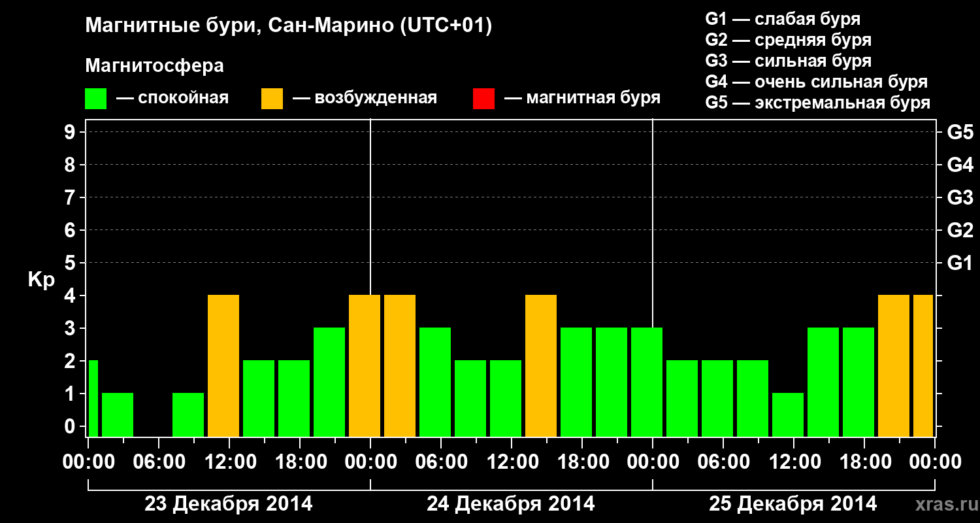The width and height of the screenshot is (980, 523).
Task: Click the '25 Декабря 2014' date label
Action: (793, 504)
